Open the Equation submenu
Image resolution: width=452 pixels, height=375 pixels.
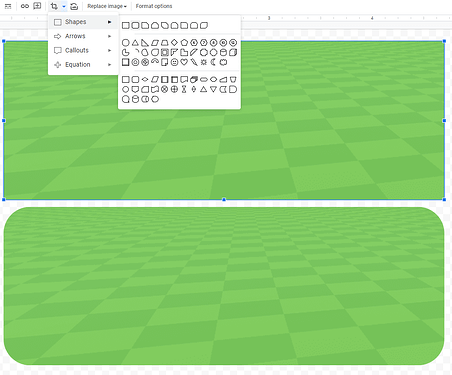click(x=83, y=65)
